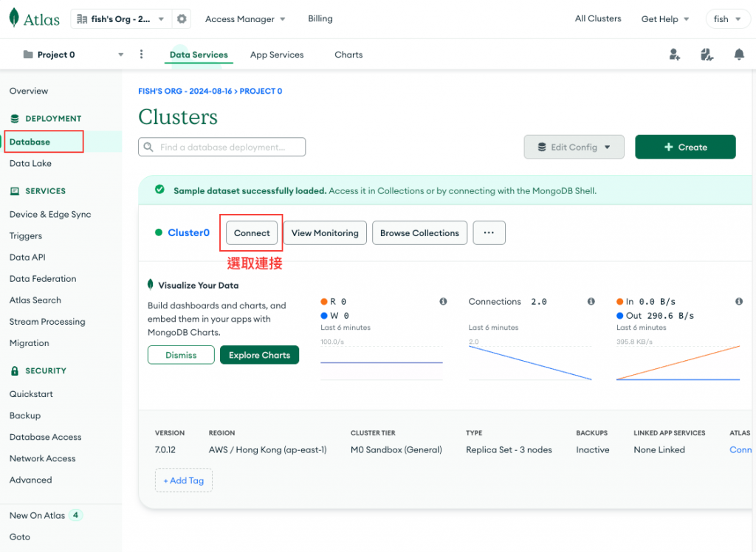Click the Cluster0 green status dot
This screenshot has width=756, height=552.
point(159,232)
